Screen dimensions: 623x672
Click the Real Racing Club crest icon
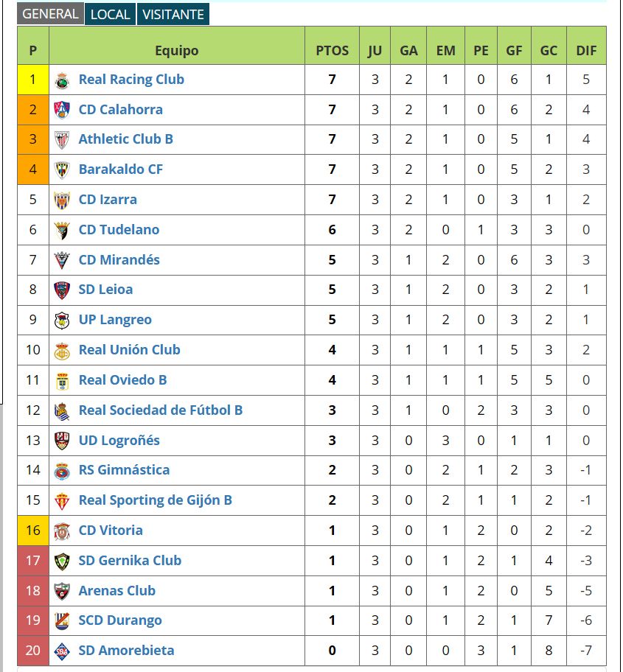click(x=62, y=80)
